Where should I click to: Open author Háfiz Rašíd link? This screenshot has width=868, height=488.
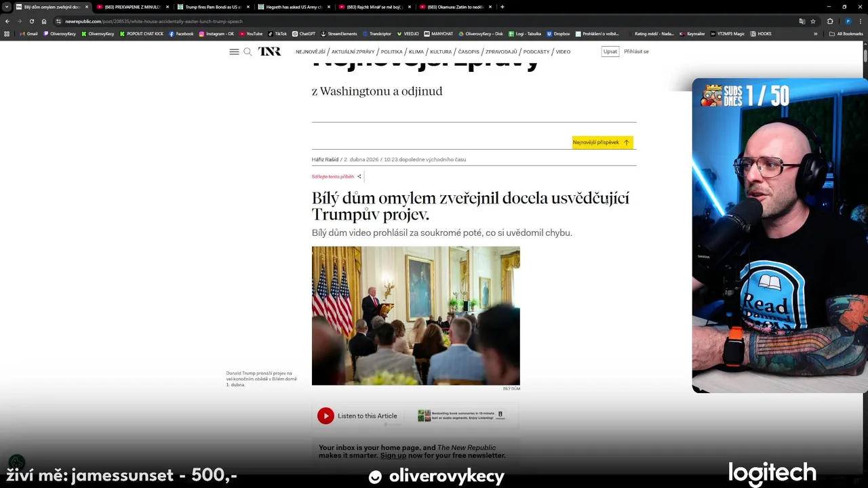325,159
